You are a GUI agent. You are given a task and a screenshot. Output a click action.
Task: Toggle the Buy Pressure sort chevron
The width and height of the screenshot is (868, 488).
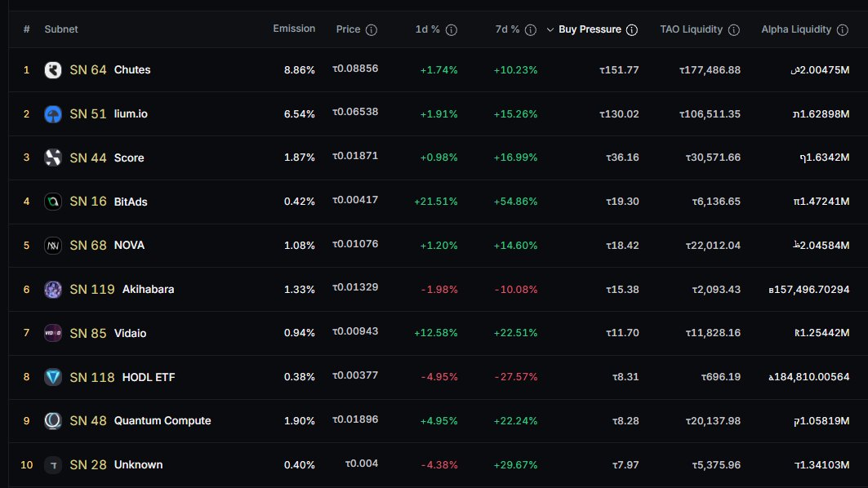coord(552,29)
